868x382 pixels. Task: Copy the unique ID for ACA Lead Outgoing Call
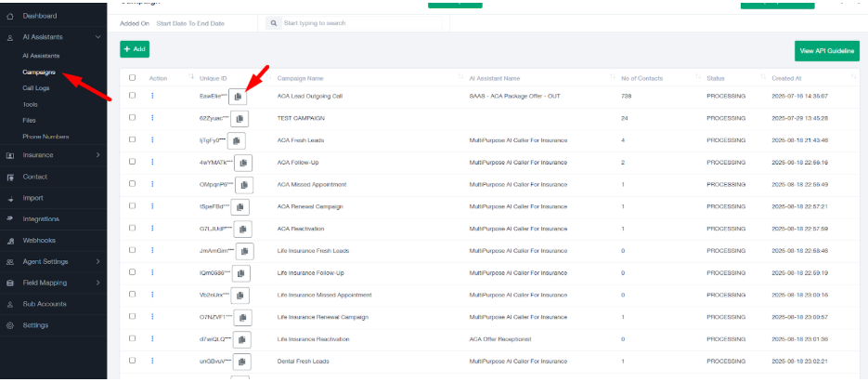[x=239, y=96]
